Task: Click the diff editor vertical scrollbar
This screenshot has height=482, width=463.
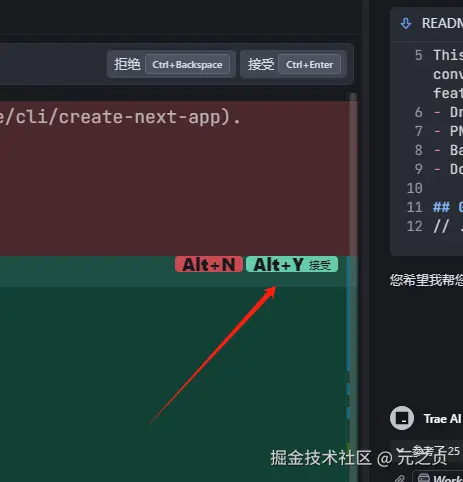Action: coord(353,287)
